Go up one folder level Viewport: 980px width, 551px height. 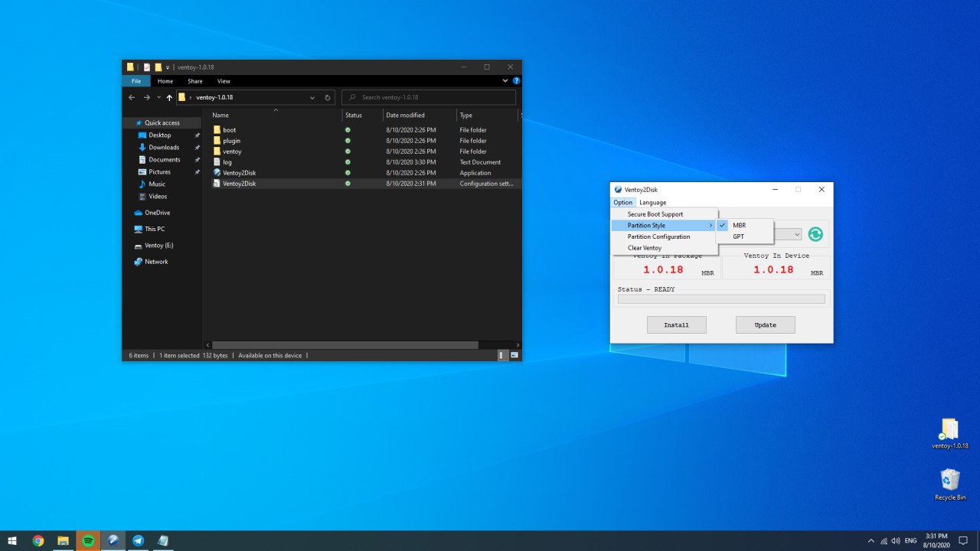[x=169, y=98]
